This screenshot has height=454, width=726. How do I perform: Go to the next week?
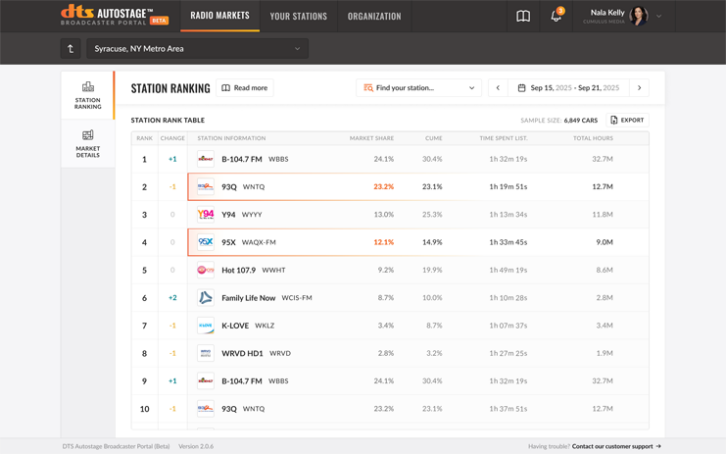pyautogui.click(x=640, y=88)
